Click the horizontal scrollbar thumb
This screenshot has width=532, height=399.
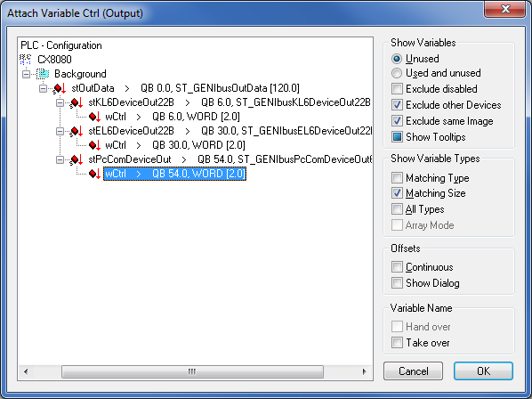[x=192, y=371]
